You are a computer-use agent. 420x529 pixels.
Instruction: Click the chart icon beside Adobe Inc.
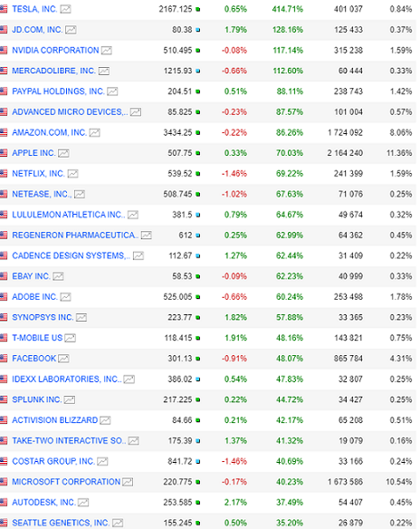click(65, 297)
